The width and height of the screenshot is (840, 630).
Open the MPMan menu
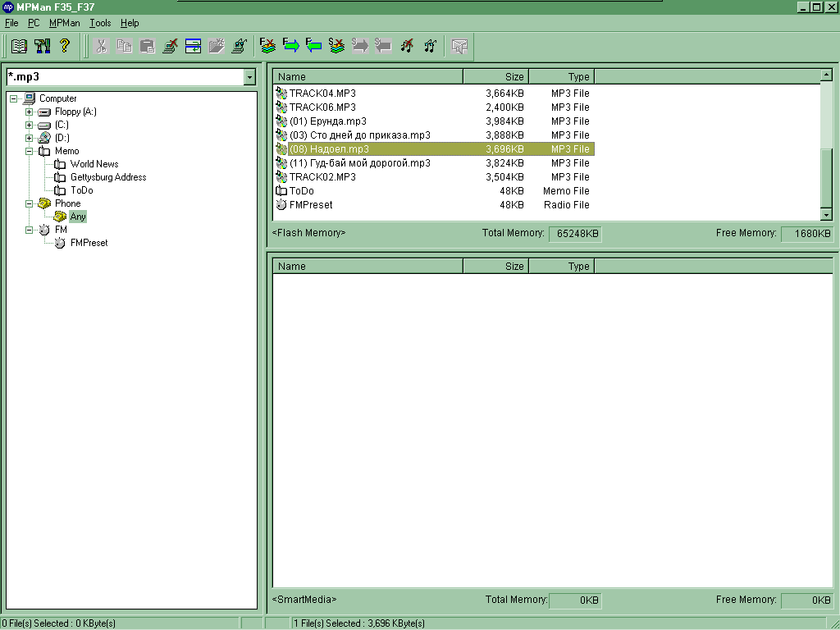coord(64,23)
